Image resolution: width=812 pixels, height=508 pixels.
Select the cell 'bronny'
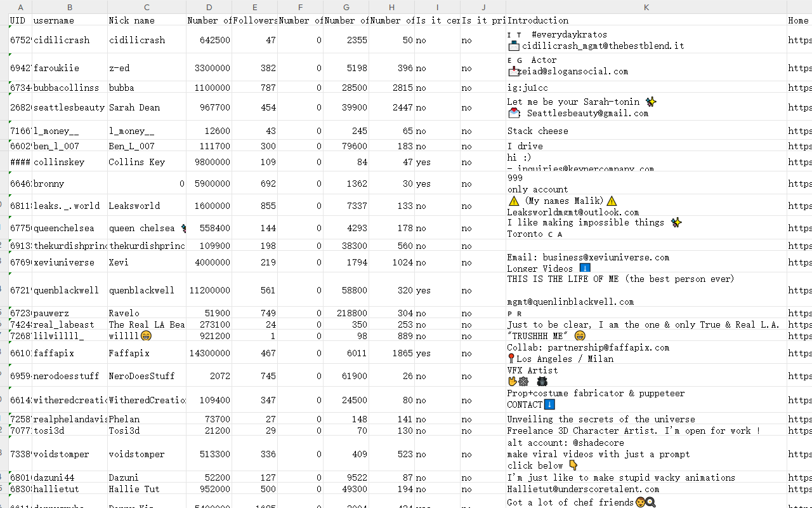pos(70,184)
